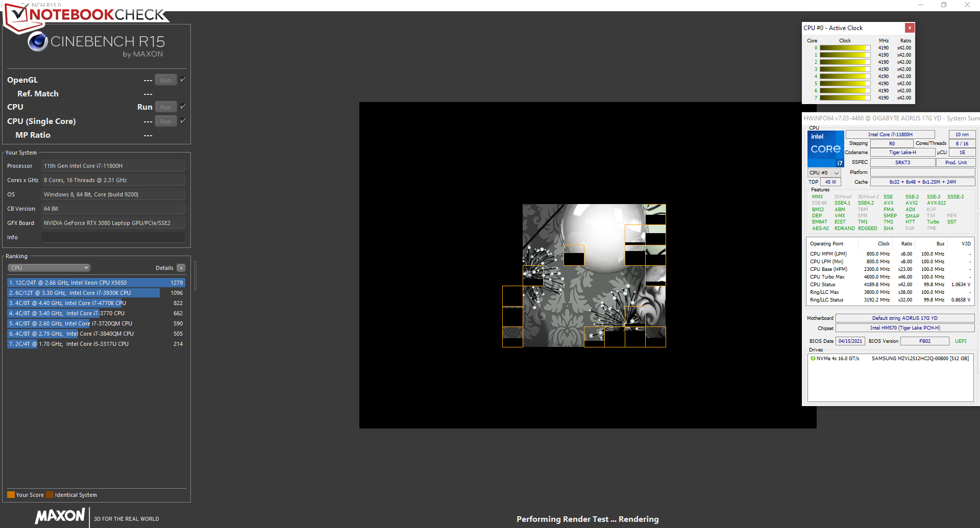
Task: Select ranking entry Intel Core i7-3840QM CPU
Action: [x=96, y=334]
